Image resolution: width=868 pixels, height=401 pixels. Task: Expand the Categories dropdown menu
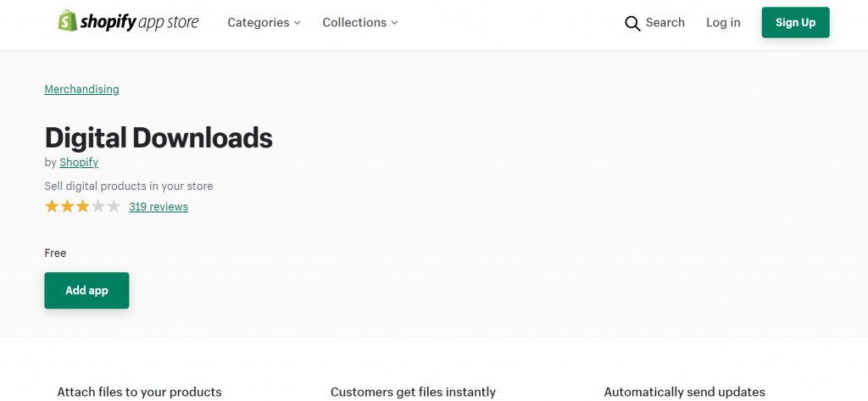(x=264, y=23)
